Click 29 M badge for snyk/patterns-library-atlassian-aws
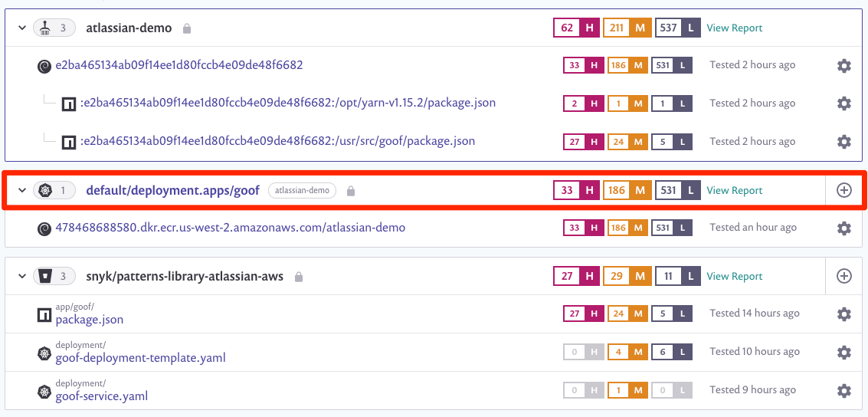The image size is (868, 417). tap(627, 276)
